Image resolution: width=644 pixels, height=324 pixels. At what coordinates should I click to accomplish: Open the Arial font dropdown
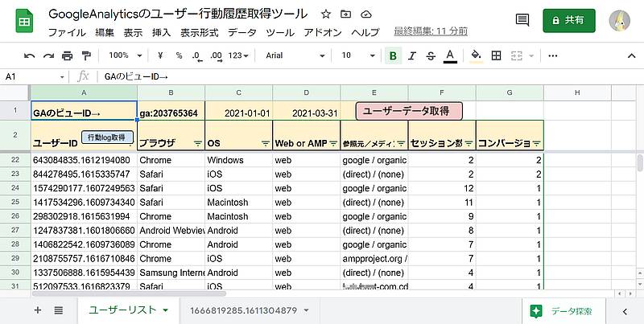tap(295, 55)
